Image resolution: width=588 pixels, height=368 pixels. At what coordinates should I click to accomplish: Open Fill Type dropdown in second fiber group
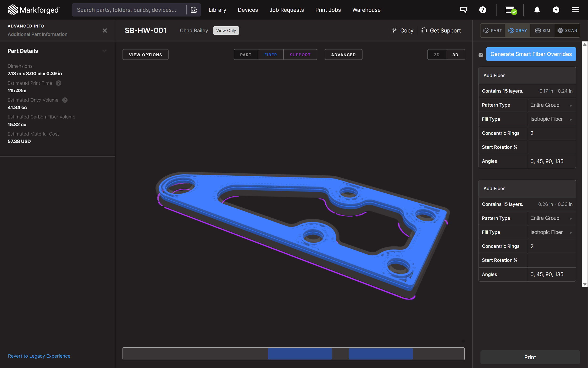pos(551,232)
